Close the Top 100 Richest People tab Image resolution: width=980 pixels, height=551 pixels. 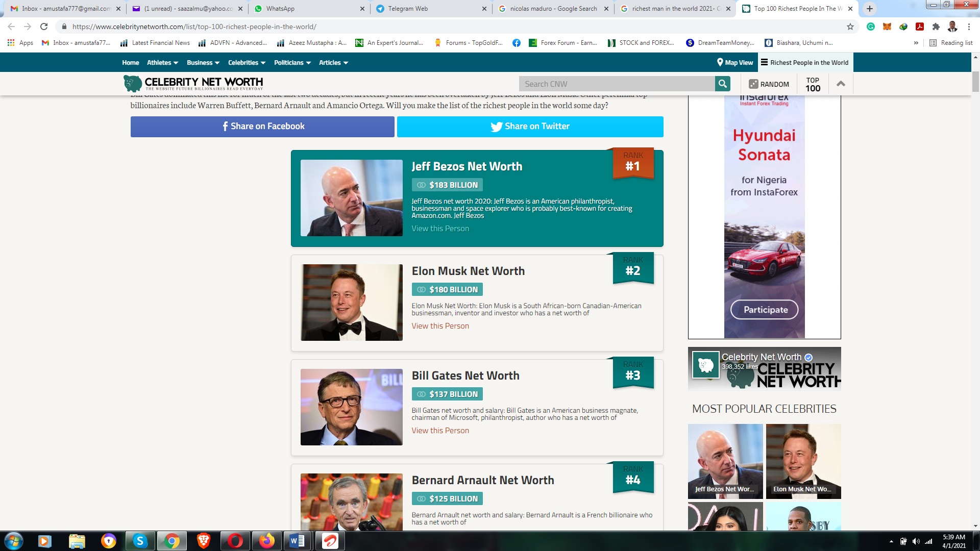[x=850, y=9]
